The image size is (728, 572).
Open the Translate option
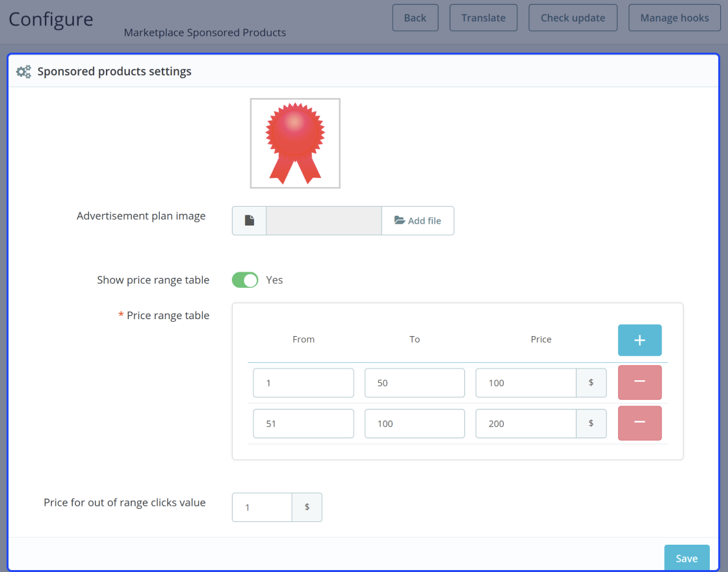484,18
